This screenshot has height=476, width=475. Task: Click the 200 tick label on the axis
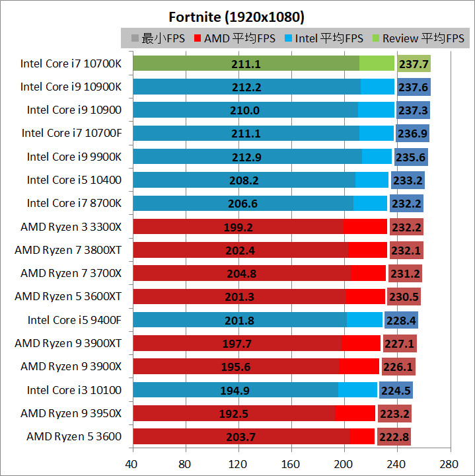[x=344, y=464]
